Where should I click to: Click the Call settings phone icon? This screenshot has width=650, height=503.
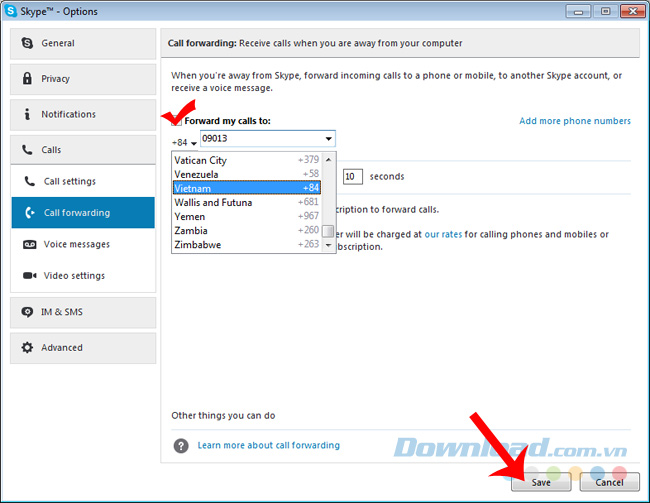tap(29, 181)
